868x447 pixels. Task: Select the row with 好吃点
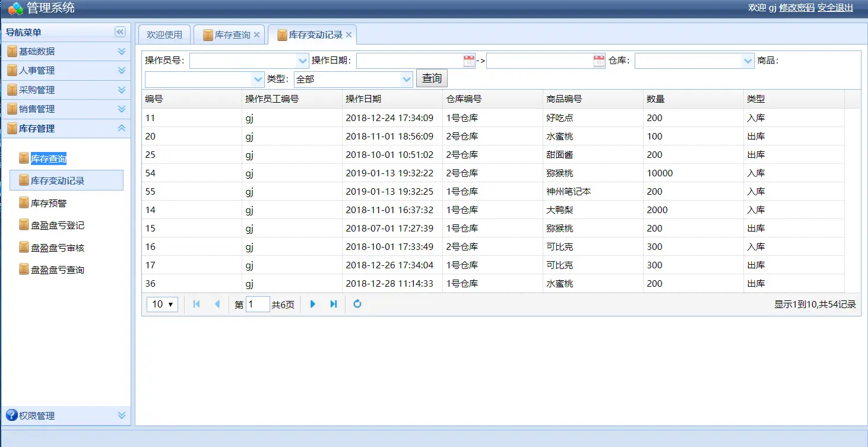point(493,118)
